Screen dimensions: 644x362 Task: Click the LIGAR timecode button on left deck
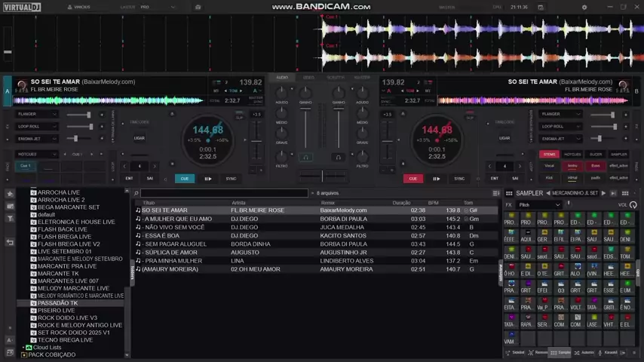pyautogui.click(x=140, y=138)
